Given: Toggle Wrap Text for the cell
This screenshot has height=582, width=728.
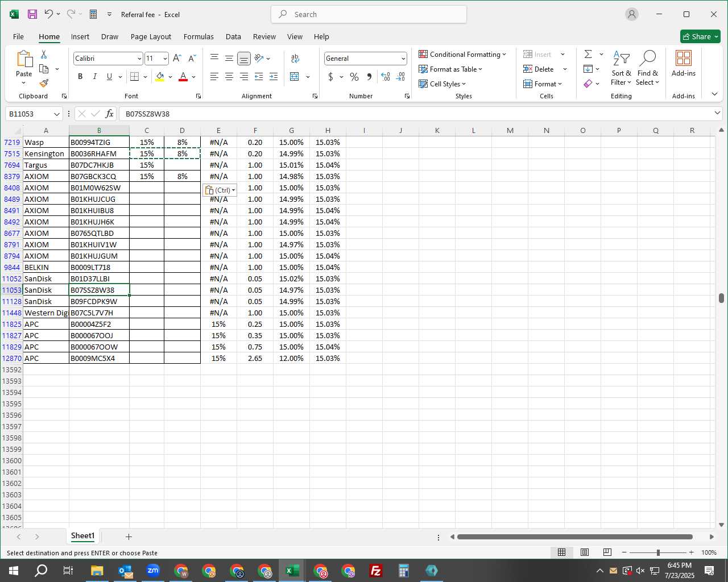Looking at the screenshot, I should (295, 59).
